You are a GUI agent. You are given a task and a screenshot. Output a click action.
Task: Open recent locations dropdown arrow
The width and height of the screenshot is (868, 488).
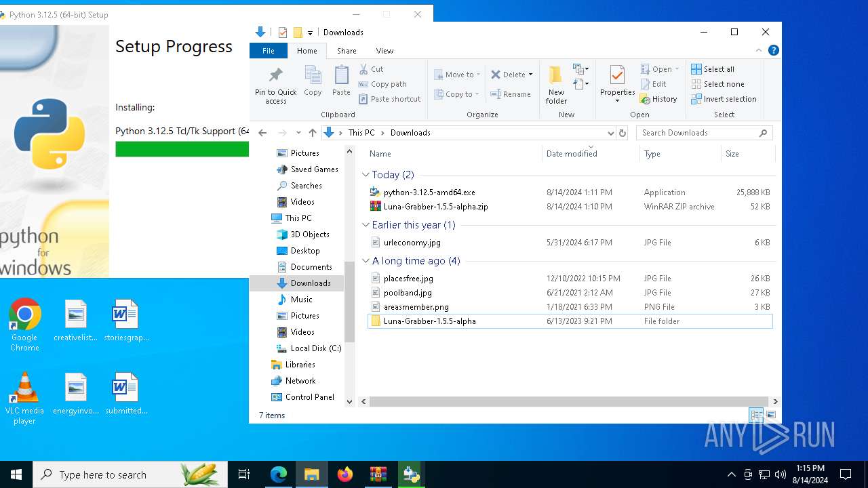pyautogui.click(x=298, y=133)
